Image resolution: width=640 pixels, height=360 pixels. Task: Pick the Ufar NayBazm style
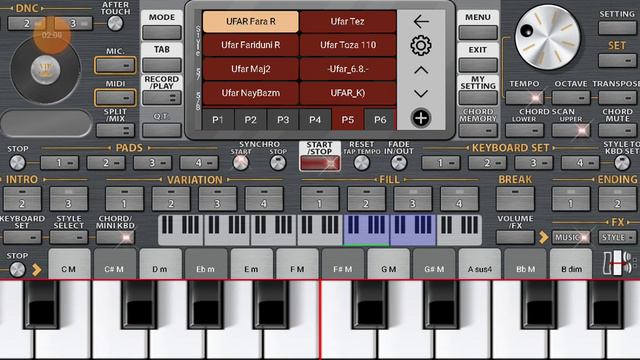tap(251, 93)
